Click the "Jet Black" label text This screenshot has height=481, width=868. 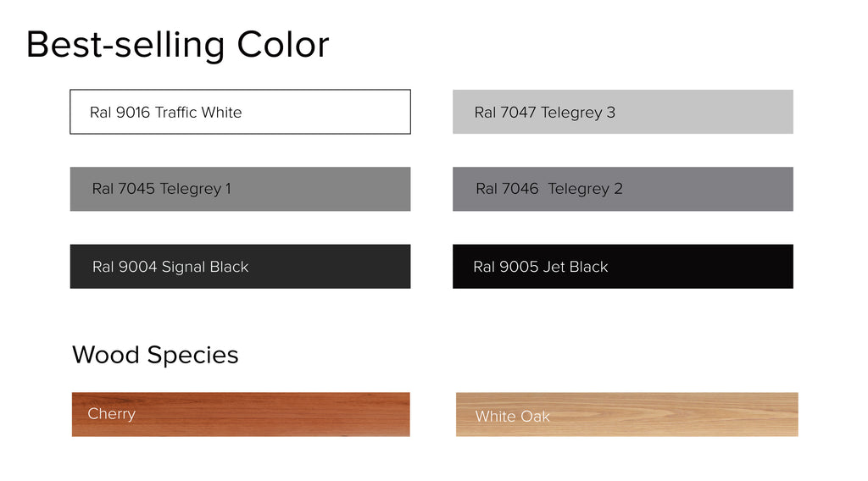point(576,267)
